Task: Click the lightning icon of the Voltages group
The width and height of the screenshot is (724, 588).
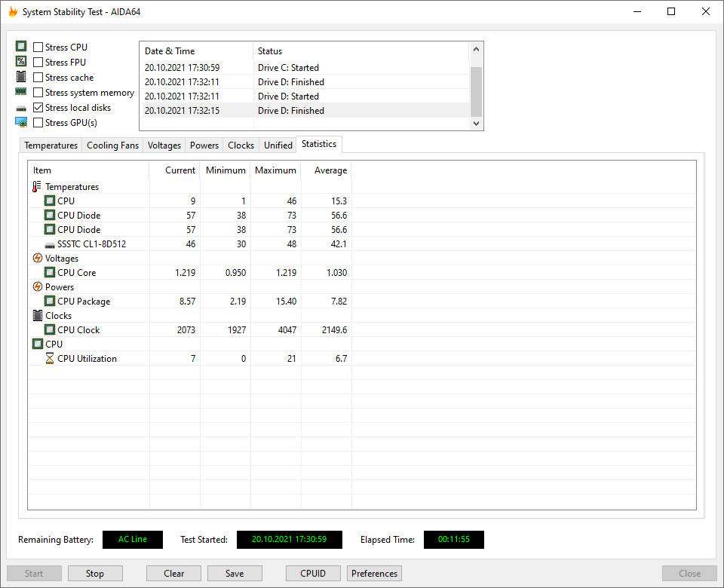Action: coord(38,258)
